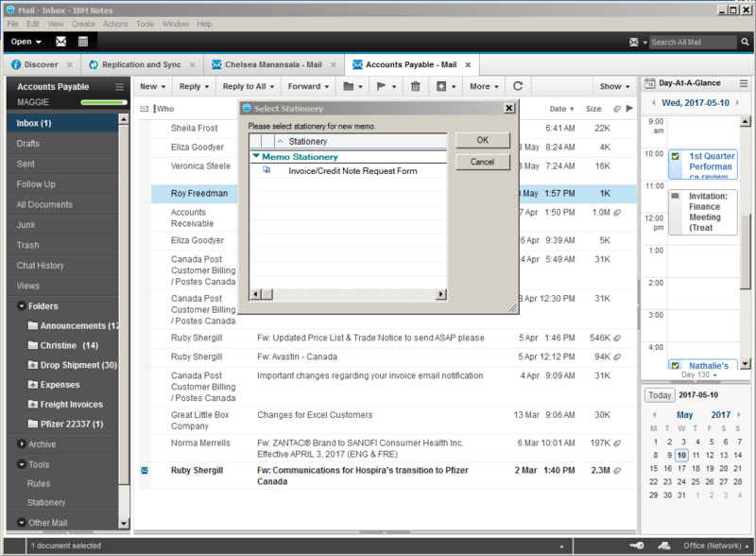This screenshot has height=556, width=756.
Task: Expand the Archive section
Action: coord(21,444)
